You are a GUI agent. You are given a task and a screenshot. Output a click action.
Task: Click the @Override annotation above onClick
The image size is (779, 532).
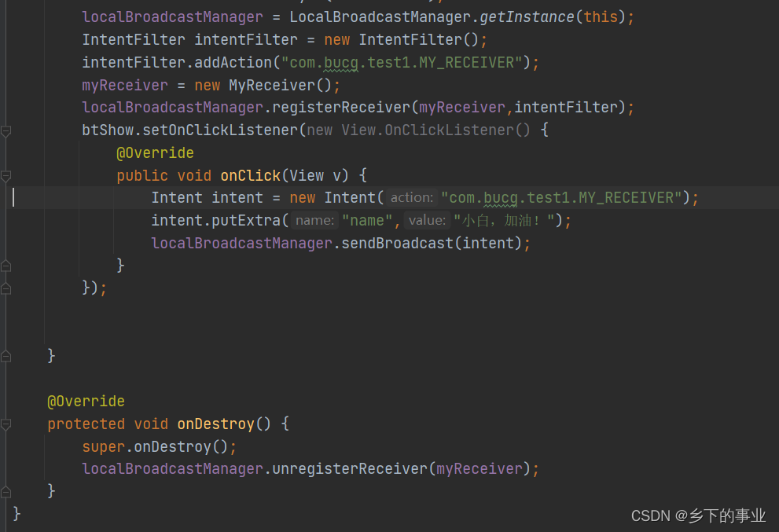[x=155, y=153]
